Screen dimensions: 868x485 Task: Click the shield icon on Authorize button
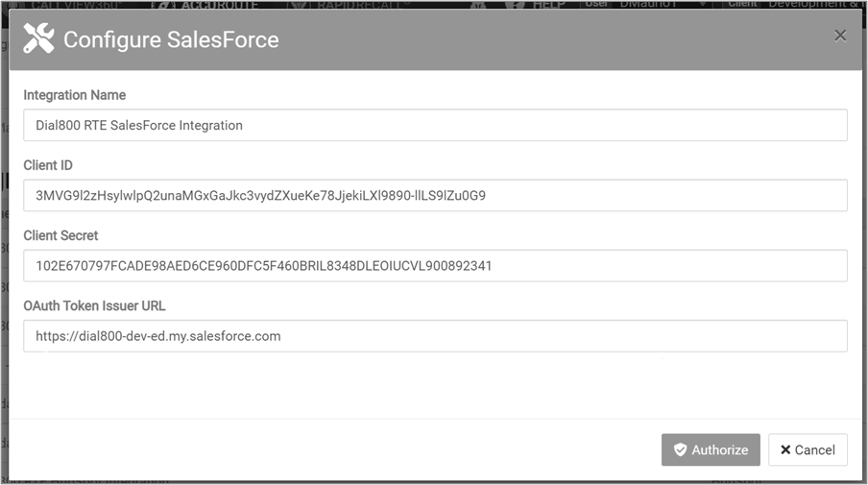tap(680, 449)
